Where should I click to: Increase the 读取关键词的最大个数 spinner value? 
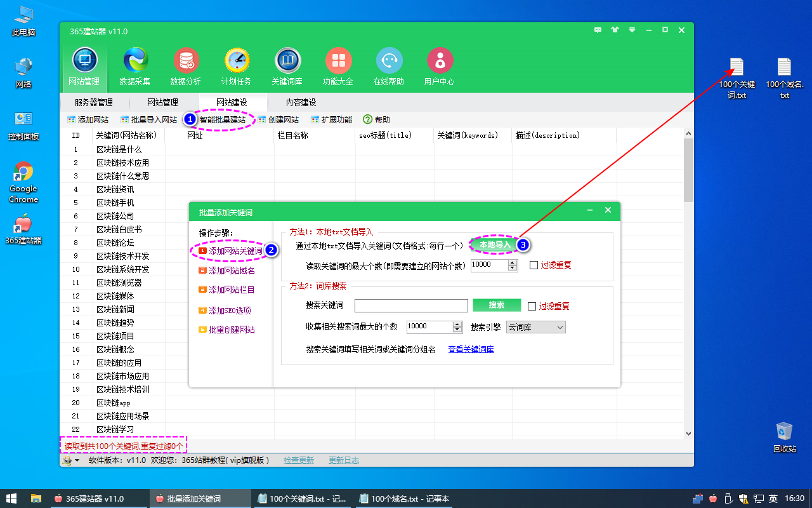513,262
